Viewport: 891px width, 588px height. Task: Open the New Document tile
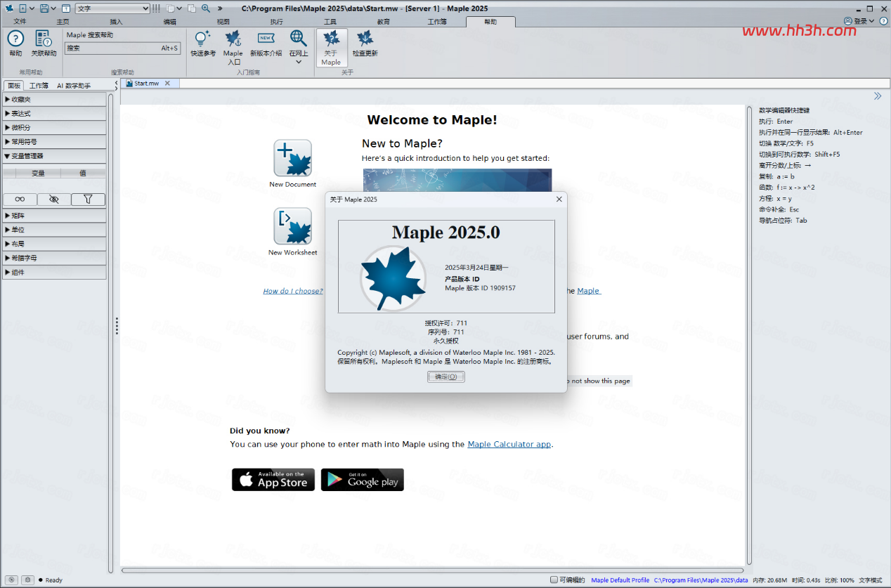[x=292, y=158]
